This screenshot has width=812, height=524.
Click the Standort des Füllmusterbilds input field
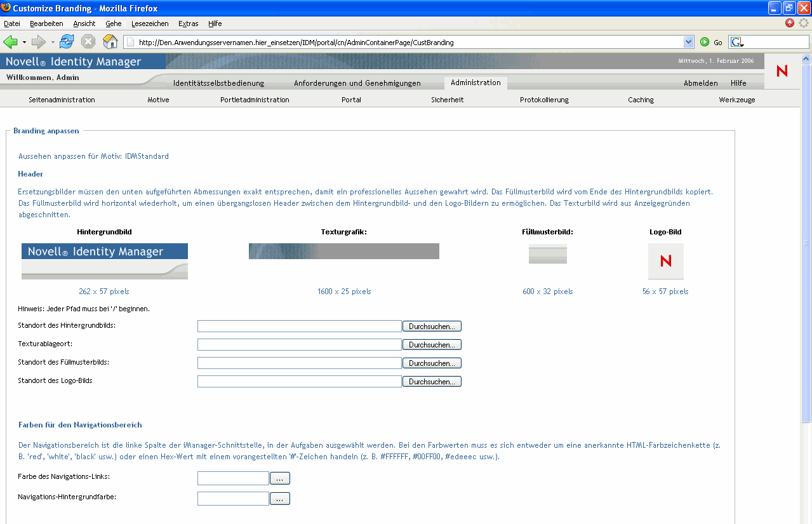point(300,363)
